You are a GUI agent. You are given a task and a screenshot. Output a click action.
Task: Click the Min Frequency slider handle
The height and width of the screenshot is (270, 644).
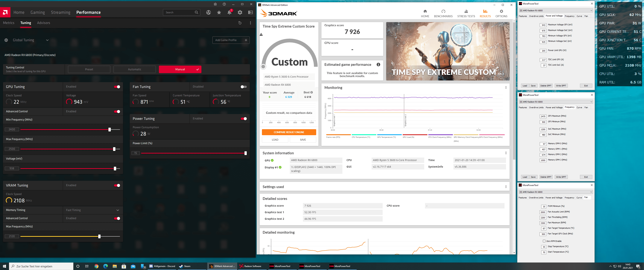110,130
